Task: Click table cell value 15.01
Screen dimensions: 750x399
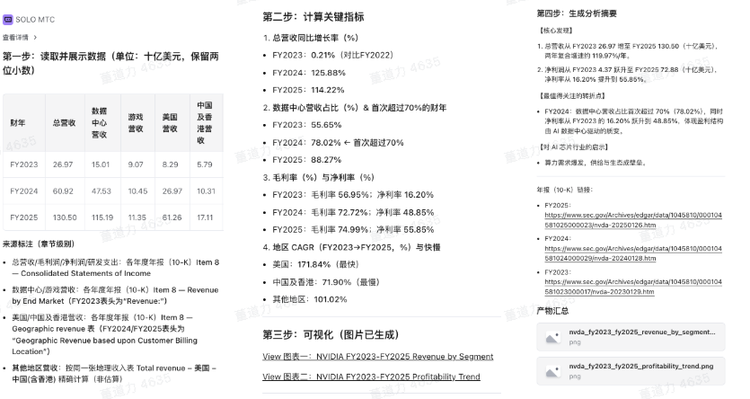Action: pos(100,164)
